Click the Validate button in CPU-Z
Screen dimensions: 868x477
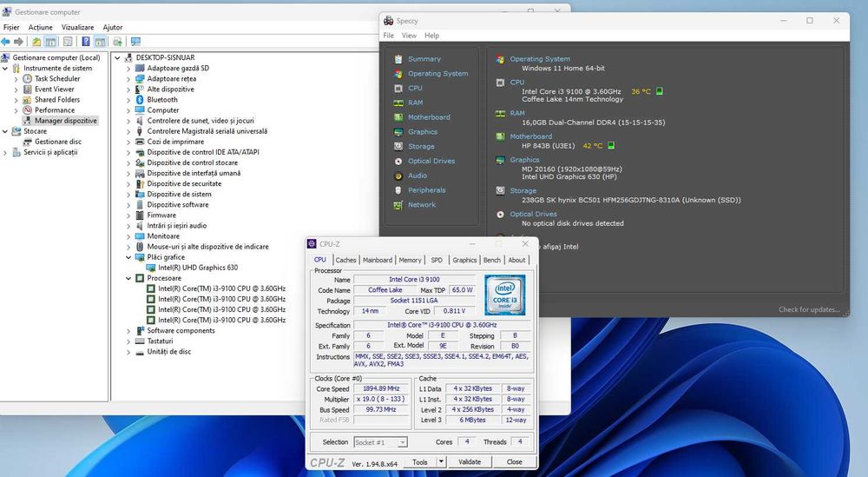[x=470, y=461]
